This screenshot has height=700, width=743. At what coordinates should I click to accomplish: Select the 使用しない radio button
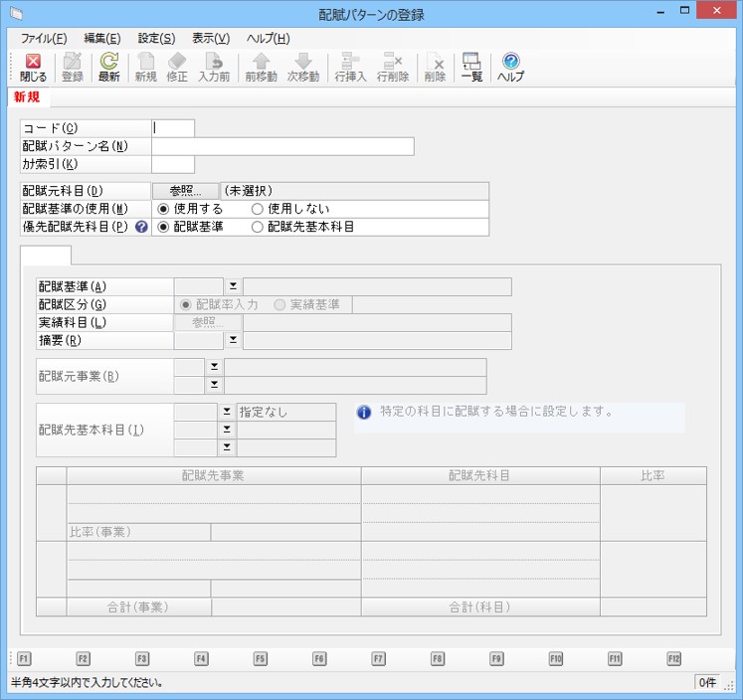[257, 209]
